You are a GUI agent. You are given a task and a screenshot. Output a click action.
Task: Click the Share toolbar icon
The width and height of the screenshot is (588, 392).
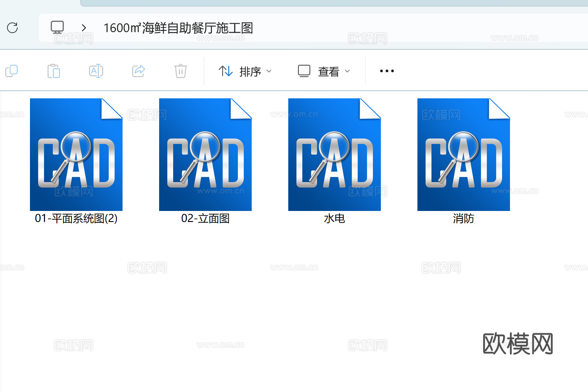click(x=139, y=70)
